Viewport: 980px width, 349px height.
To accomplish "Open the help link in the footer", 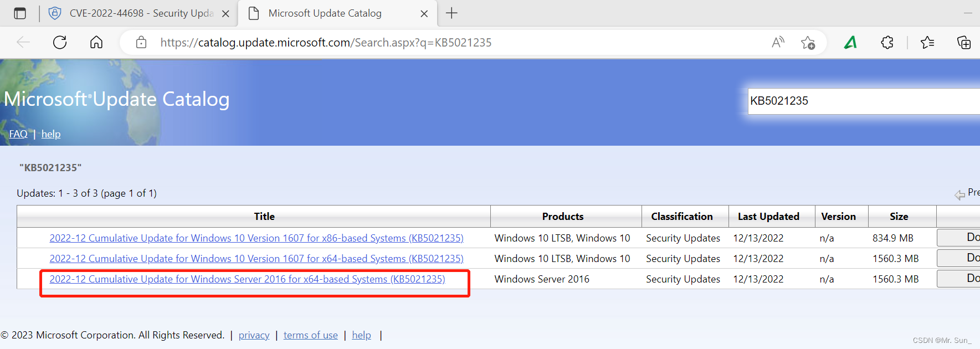I will [x=362, y=335].
